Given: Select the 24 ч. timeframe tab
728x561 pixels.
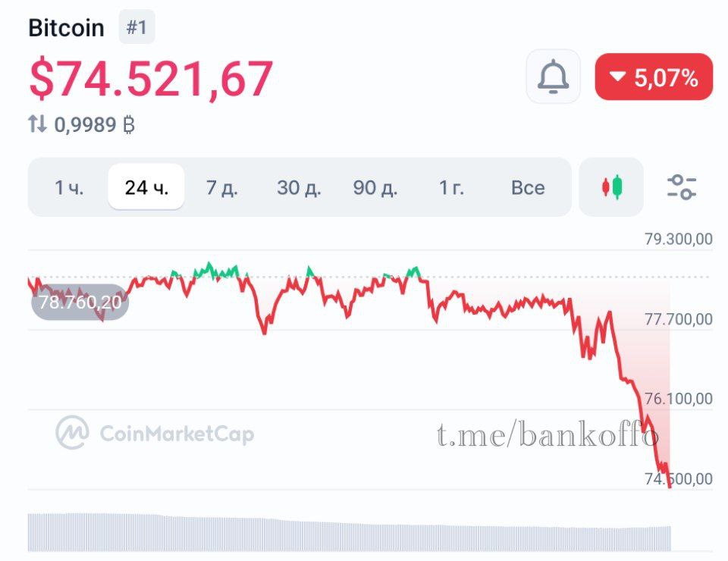Looking at the screenshot, I should point(146,187).
